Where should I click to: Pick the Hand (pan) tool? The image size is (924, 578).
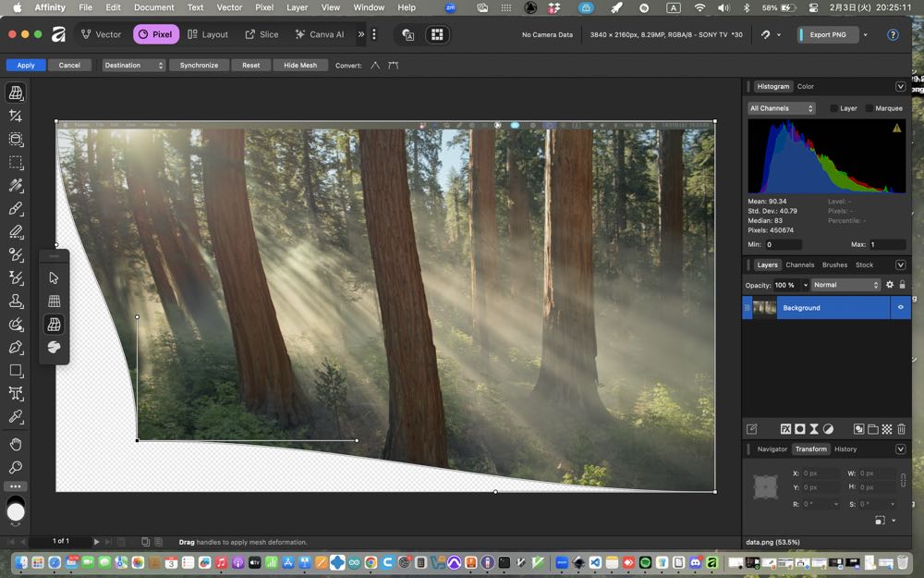click(16, 444)
